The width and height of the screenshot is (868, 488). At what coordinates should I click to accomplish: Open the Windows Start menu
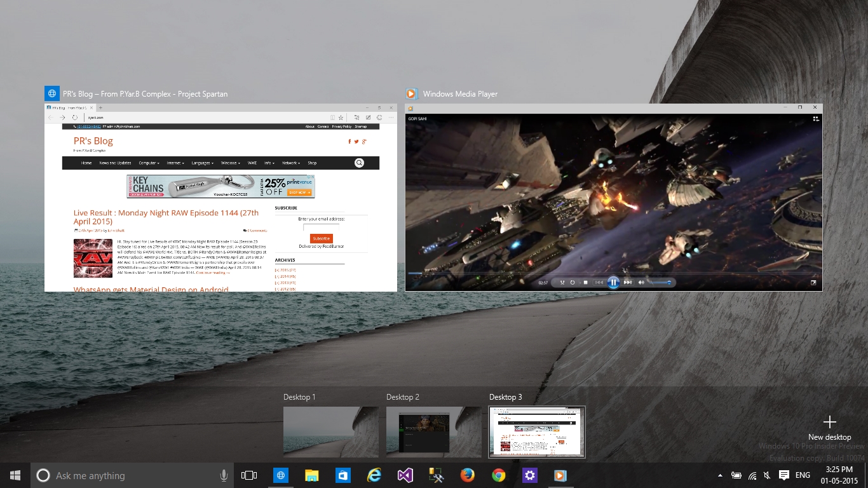coord(15,475)
